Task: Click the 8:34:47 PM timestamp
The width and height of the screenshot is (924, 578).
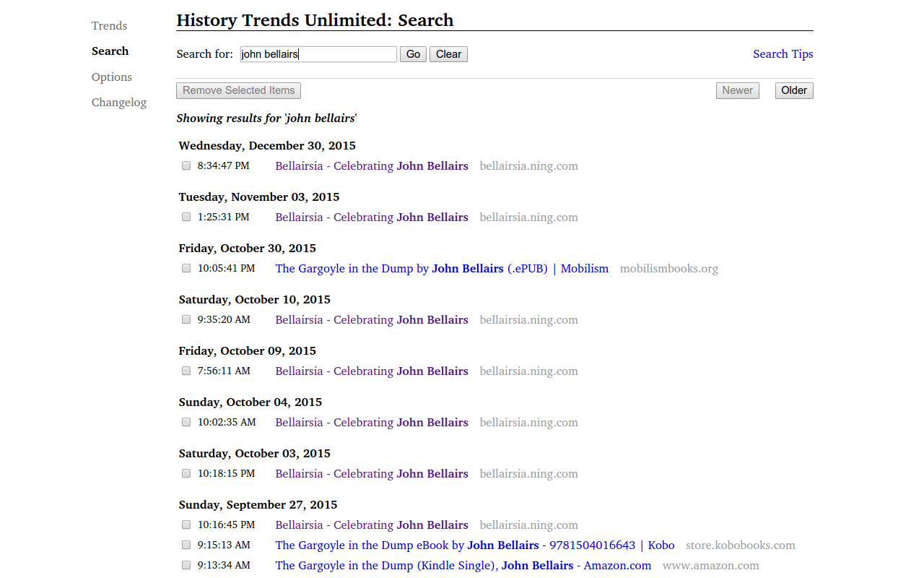Action: [223, 166]
